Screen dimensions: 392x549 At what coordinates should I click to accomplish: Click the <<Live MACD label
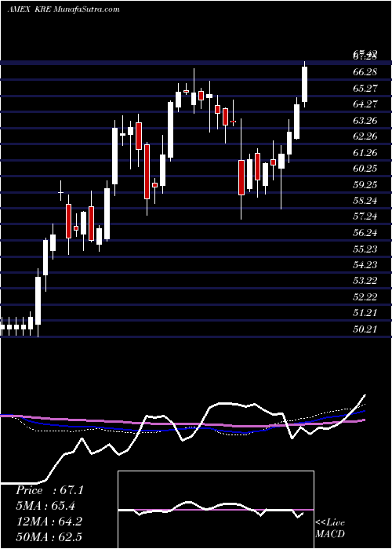tap(330, 529)
